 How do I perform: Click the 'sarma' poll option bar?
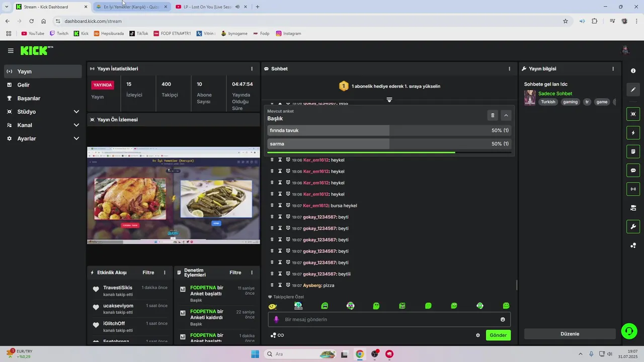pyautogui.click(x=389, y=144)
